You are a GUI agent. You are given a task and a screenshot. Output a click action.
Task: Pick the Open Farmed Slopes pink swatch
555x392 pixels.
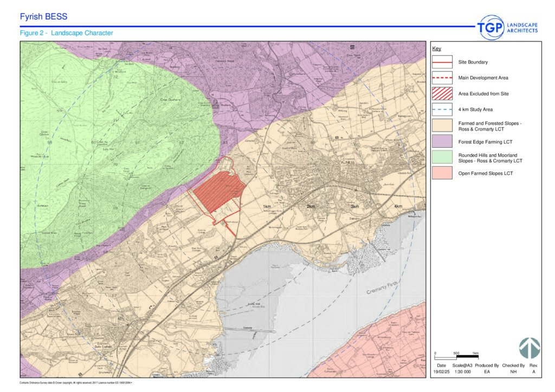(442, 173)
